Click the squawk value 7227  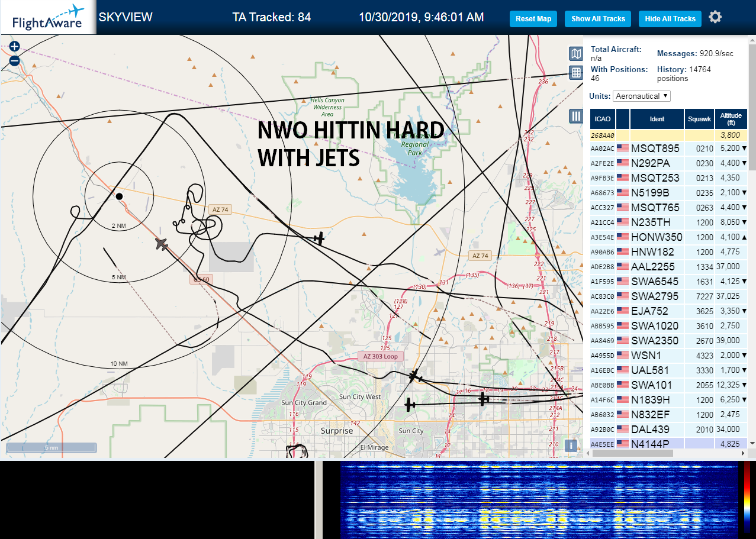click(704, 296)
